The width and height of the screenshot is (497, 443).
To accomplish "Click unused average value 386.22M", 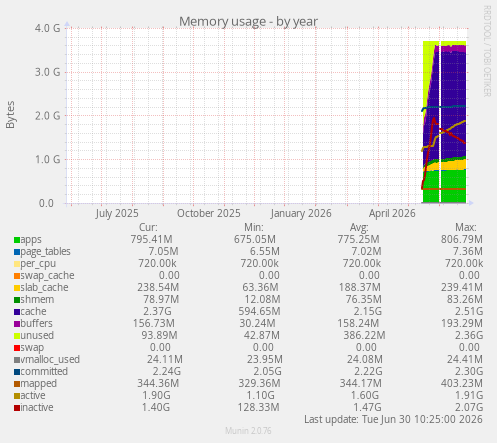I will click(365, 336).
